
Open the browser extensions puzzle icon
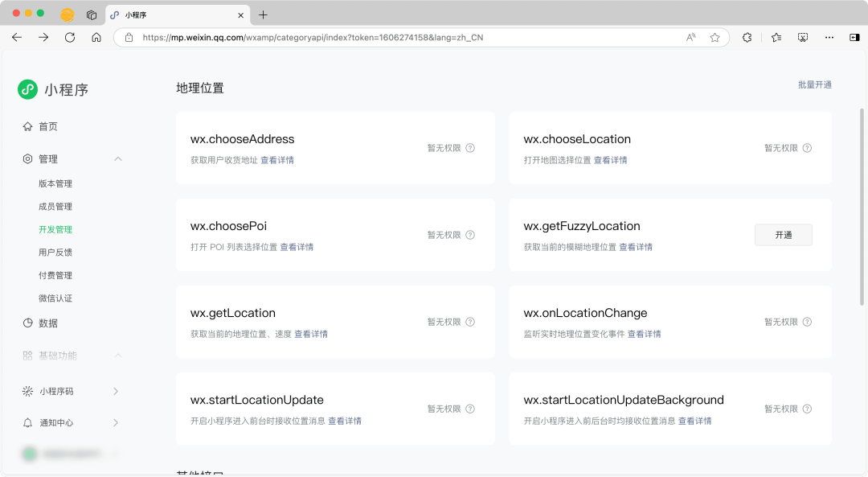pyautogui.click(x=747, y=38)
